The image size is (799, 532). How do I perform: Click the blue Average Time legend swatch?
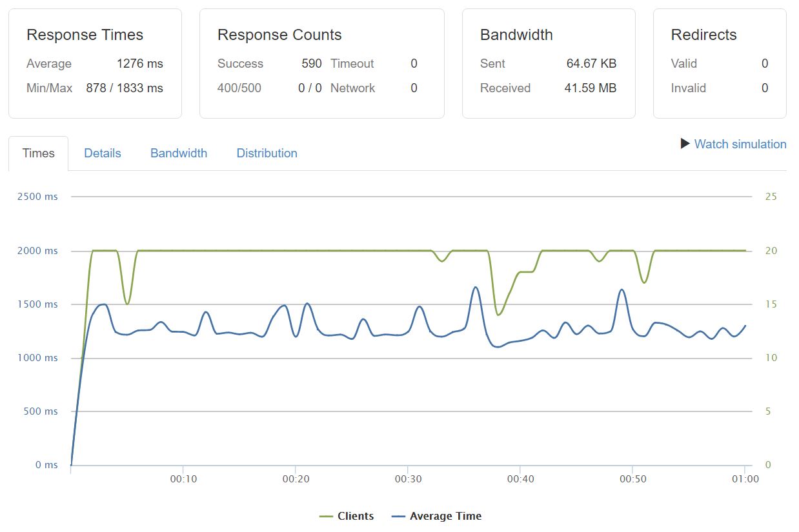(398, 517)
